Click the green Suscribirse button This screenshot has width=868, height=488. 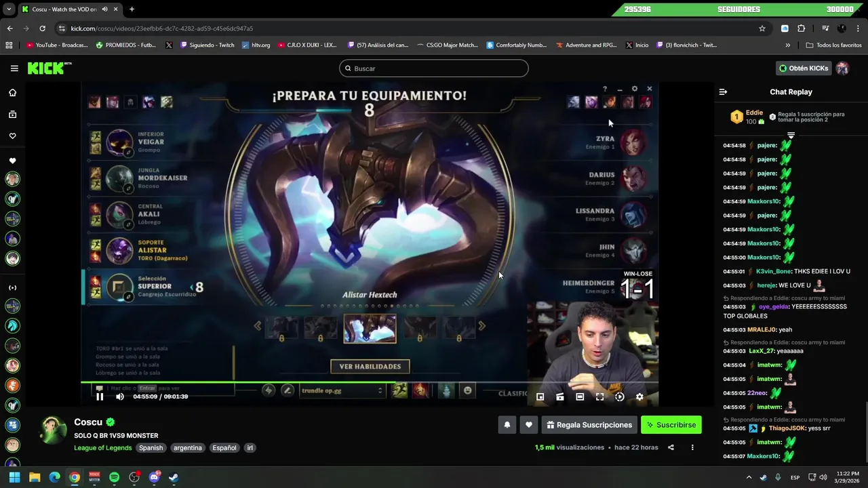click(671, 425)
